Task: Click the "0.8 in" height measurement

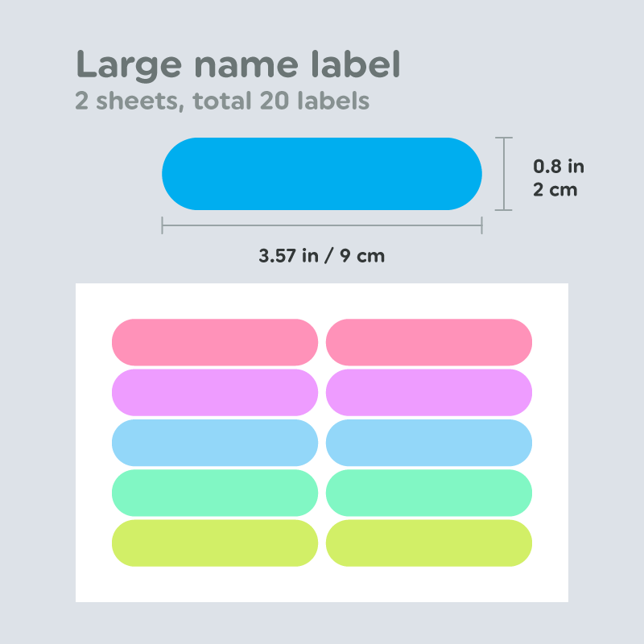Action: [x=559, y=167]
